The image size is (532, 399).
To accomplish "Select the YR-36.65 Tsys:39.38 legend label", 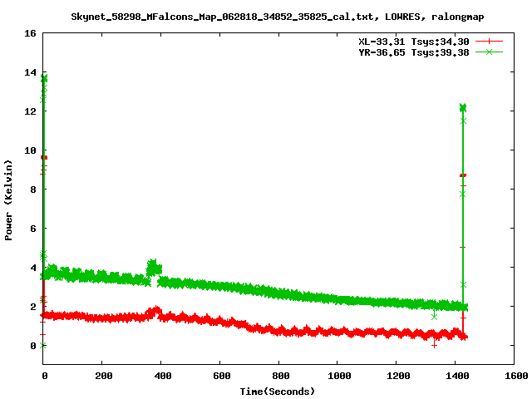I will tap(414, 52).
